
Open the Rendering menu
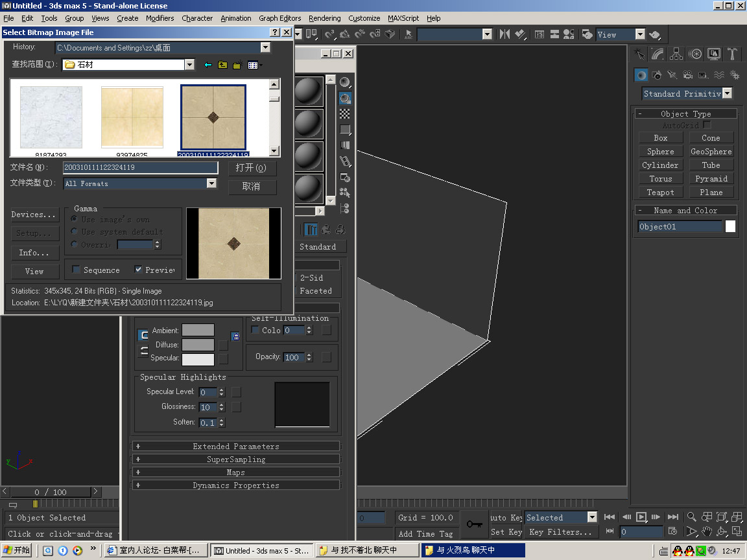[324, 18]
